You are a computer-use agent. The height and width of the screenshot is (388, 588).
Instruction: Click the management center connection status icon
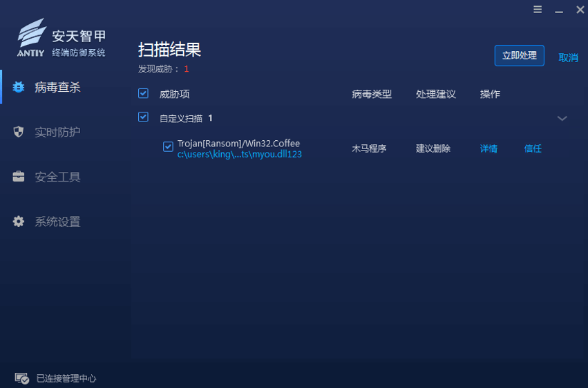coord(21,378)
